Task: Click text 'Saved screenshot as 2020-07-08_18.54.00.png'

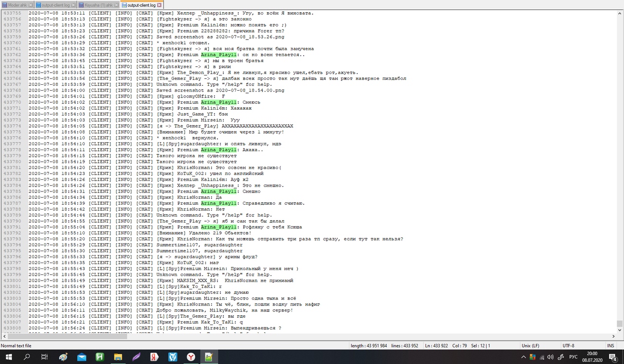Action: [220, 90]
